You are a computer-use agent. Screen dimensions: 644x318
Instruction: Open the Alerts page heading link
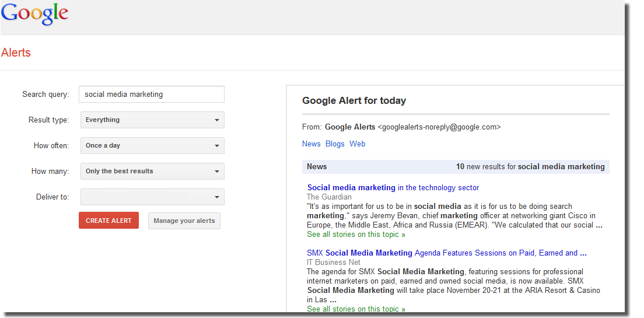coord(16,53)
